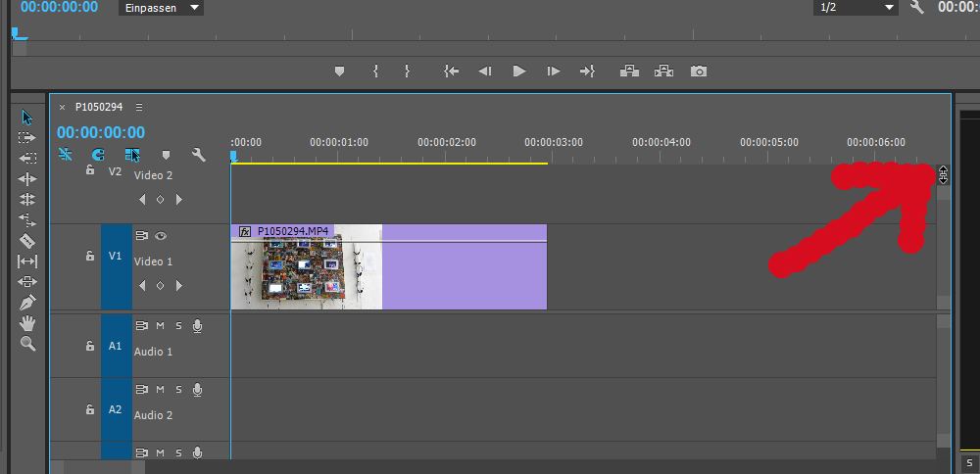Select the Razor tool
Image resolution: width=980 pixels, height=474 pixels.
(27, 241)
